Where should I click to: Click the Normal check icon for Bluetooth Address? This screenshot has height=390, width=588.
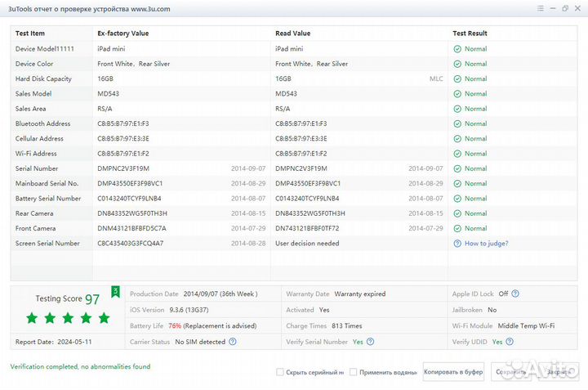457,124
